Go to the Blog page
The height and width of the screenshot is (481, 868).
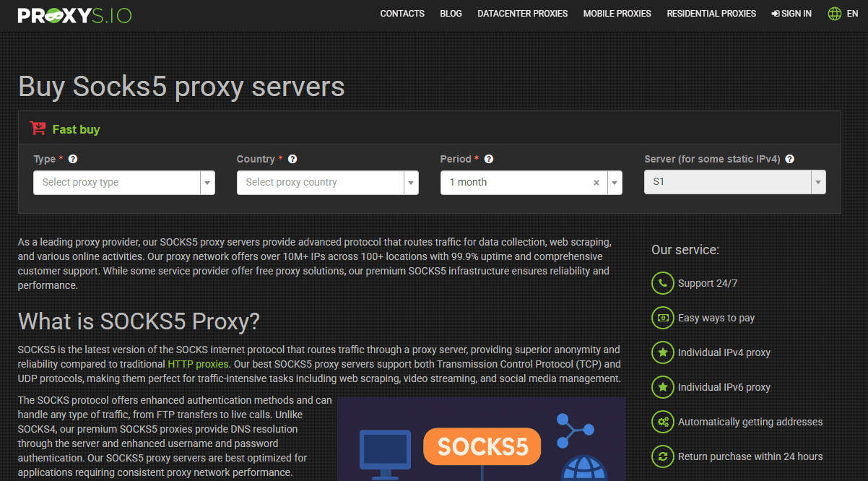451,14
